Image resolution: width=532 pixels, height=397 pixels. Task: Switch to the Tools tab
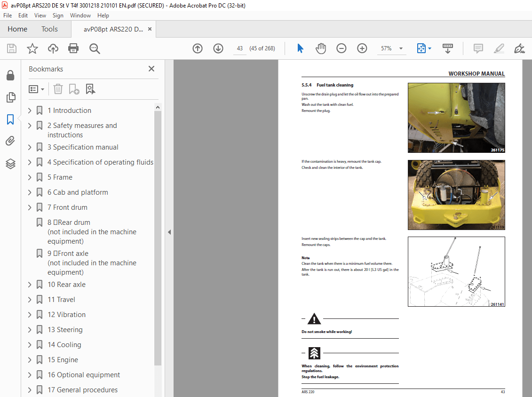(x=49, y=29)
